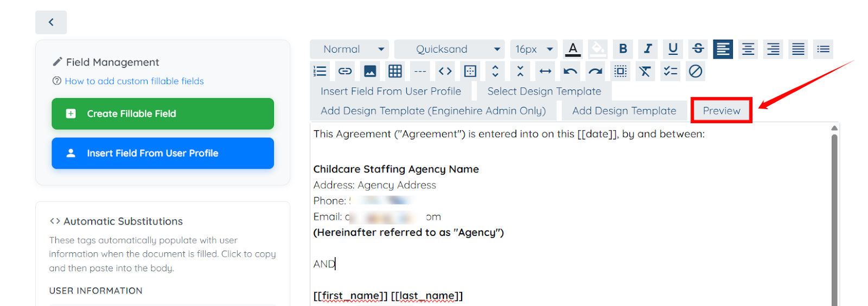Screen dimensions: 868x306
Task: Toggle underline formatting
Action: (673, 49)
